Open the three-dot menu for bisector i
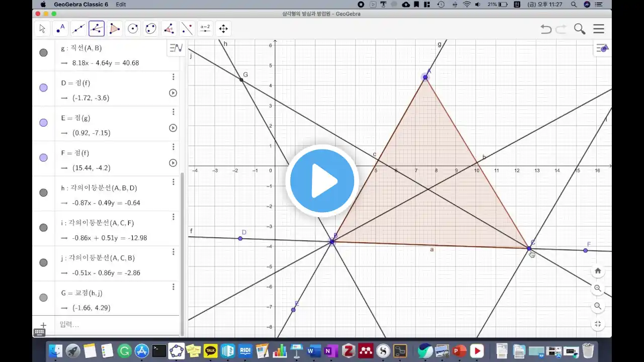This screenshot has width=644, height=362. pyautogui.click(x=173, y=217)
